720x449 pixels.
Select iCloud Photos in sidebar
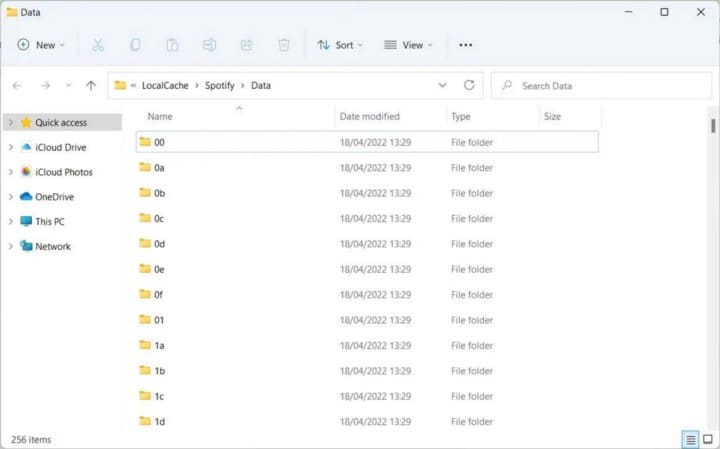pyautogui.click(x=64, y=172)
